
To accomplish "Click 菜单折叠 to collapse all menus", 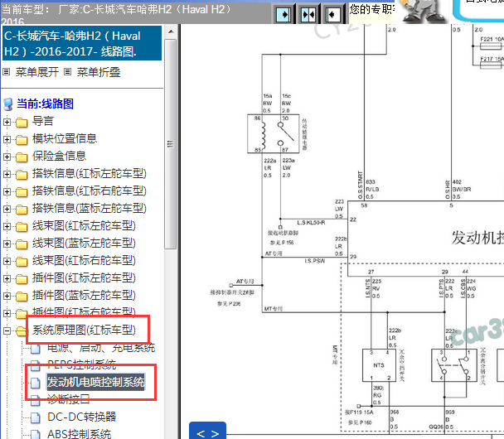I will 99,72.
